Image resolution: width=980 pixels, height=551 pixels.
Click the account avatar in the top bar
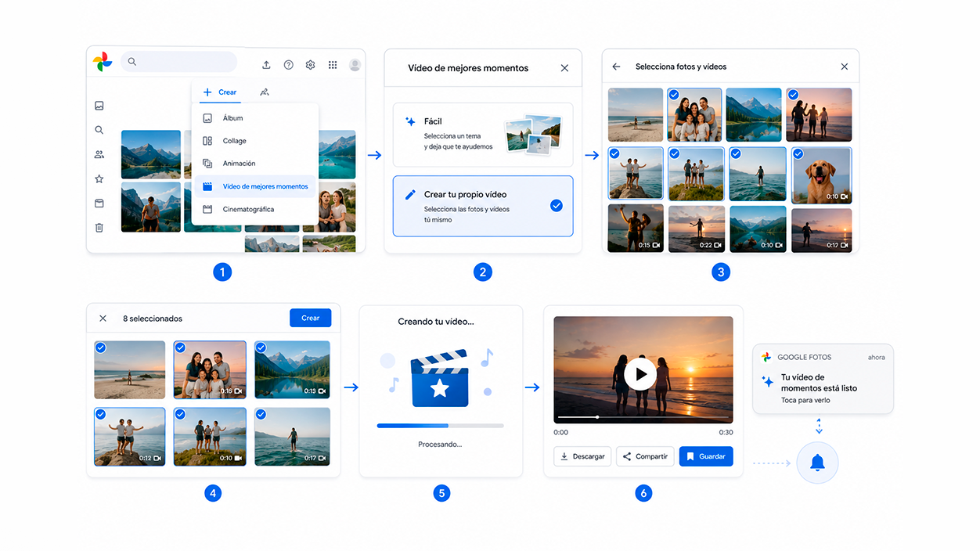tap(355, 65)
